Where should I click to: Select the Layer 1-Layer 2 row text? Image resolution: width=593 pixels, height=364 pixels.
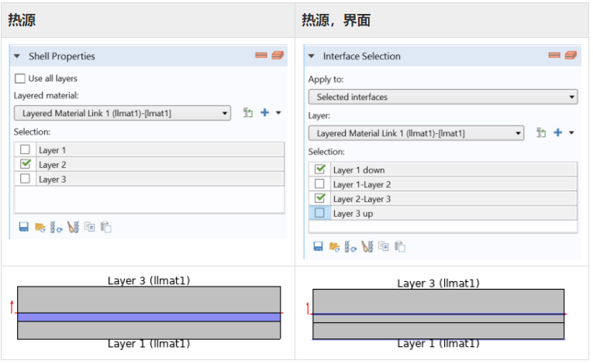(362, 184)
